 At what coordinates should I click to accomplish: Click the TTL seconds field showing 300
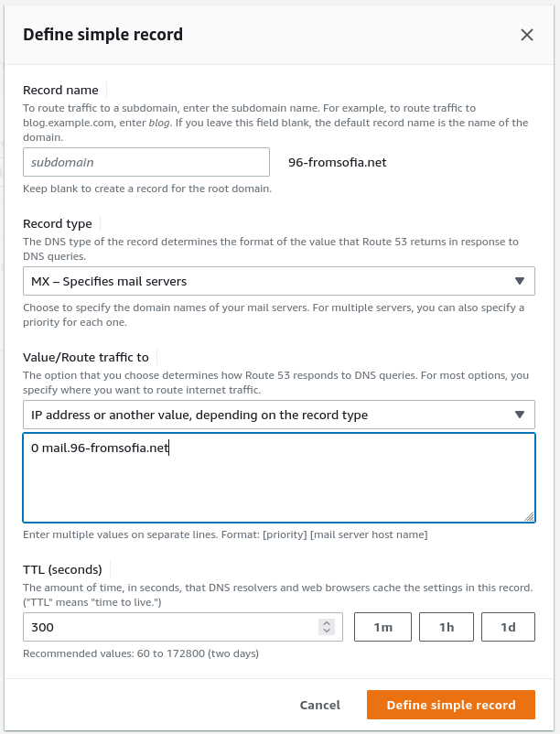tap(169, 627)
